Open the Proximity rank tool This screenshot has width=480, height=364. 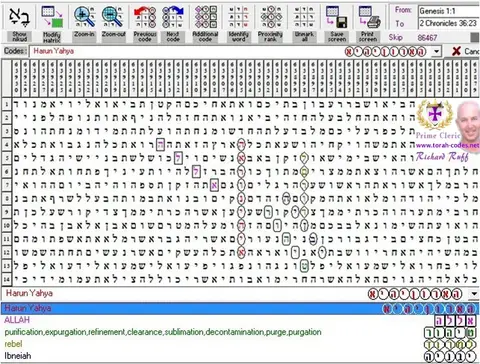click(270, 17)
